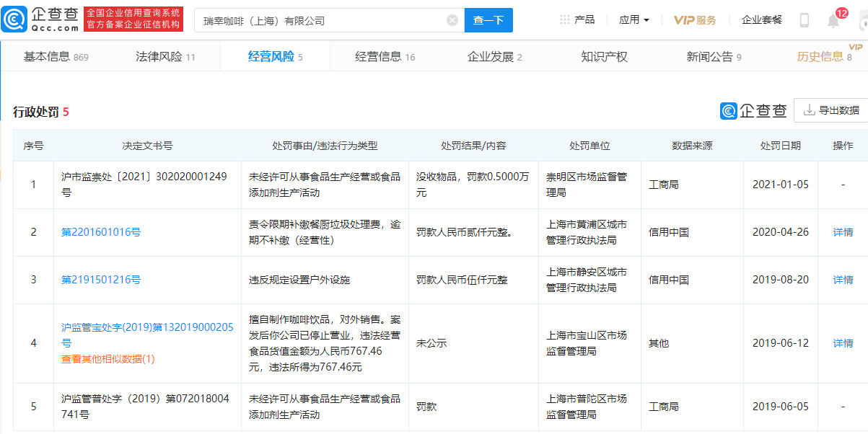
Task: Expand 查看其他相似数据(1) link
Action: (108, 359)
